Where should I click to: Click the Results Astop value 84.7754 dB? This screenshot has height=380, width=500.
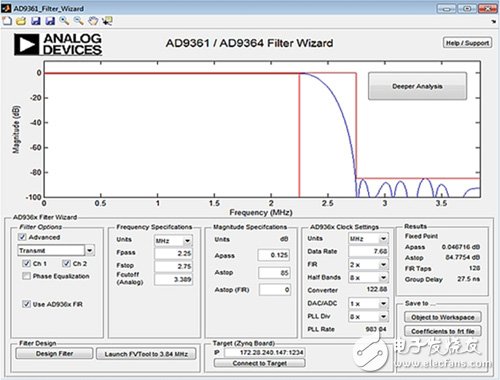click(x=463, y=257)
